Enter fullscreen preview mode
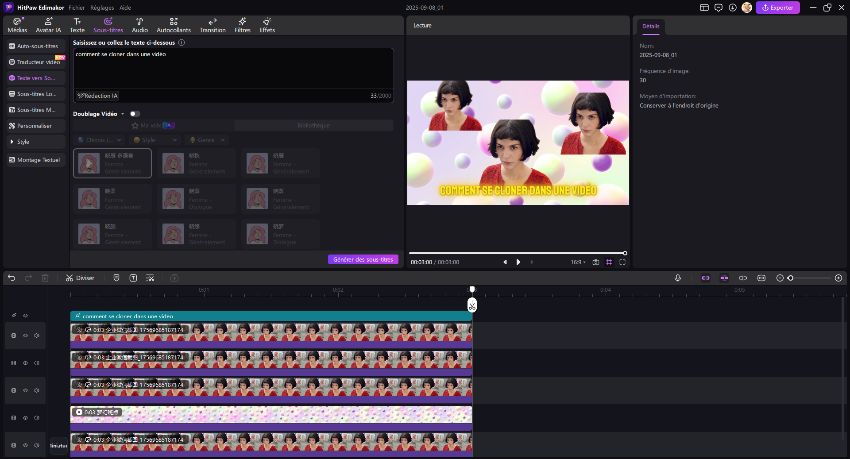 click(x=623, y=262)
